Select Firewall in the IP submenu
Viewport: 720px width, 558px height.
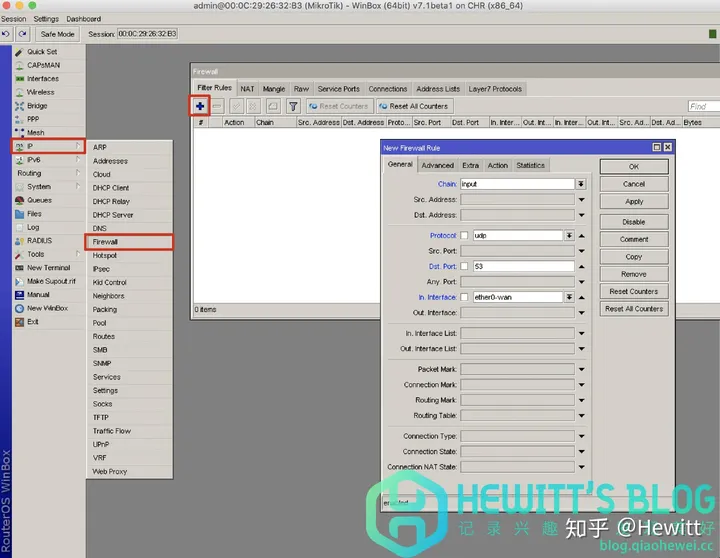[x=129, y=242]
